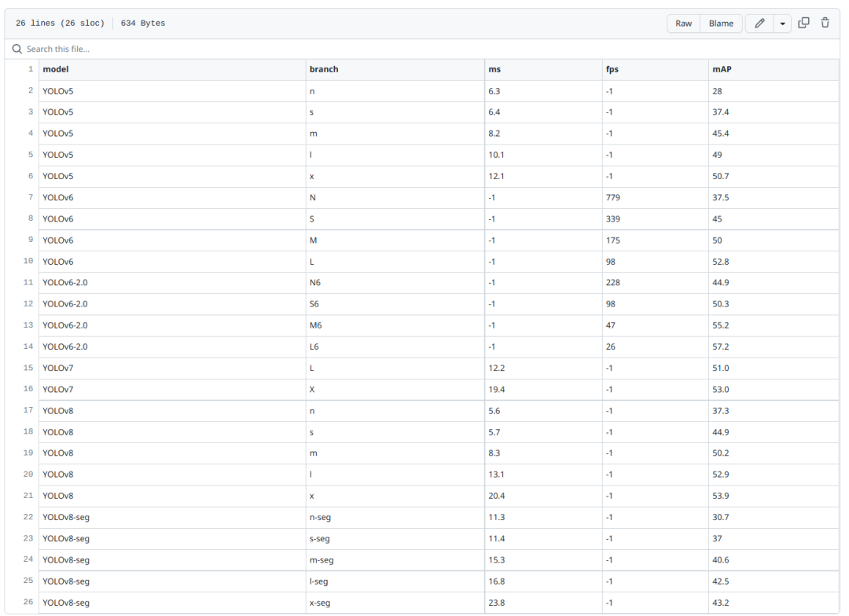
Task: Copy raw file contents icon
Action: [x=803, y=23]
